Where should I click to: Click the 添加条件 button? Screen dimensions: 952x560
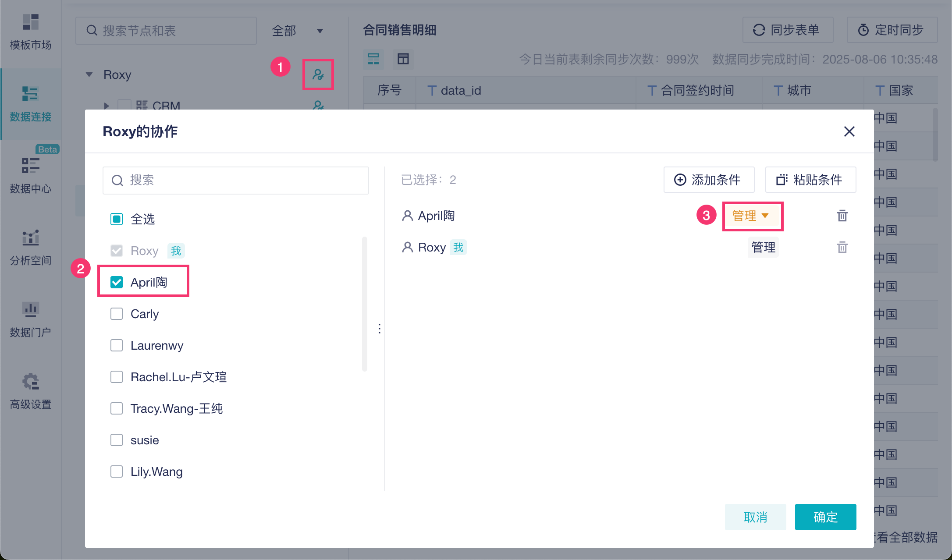click(708, 180)
